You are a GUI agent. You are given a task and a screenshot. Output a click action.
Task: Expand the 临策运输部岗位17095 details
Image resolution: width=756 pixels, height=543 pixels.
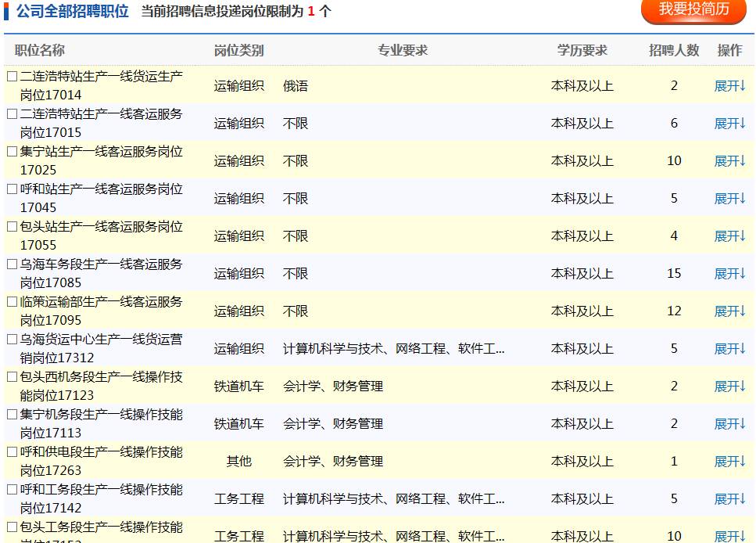point(729,311)
